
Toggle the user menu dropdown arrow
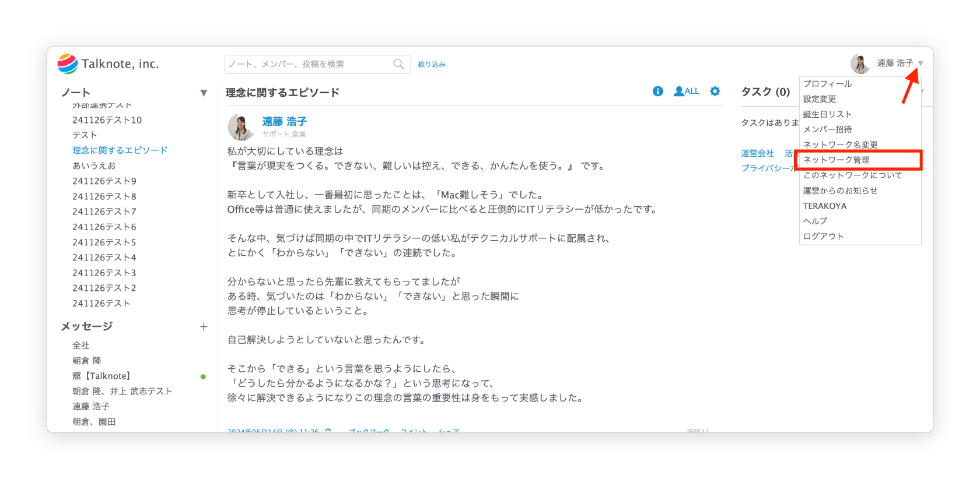click(x=921, y=64)
